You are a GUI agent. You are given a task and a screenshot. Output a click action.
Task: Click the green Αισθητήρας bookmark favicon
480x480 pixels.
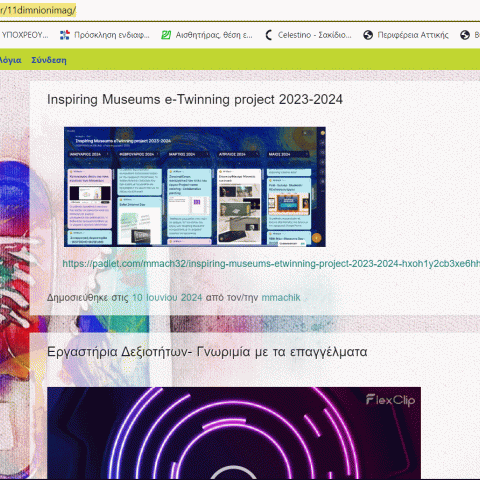pos(166,35)
